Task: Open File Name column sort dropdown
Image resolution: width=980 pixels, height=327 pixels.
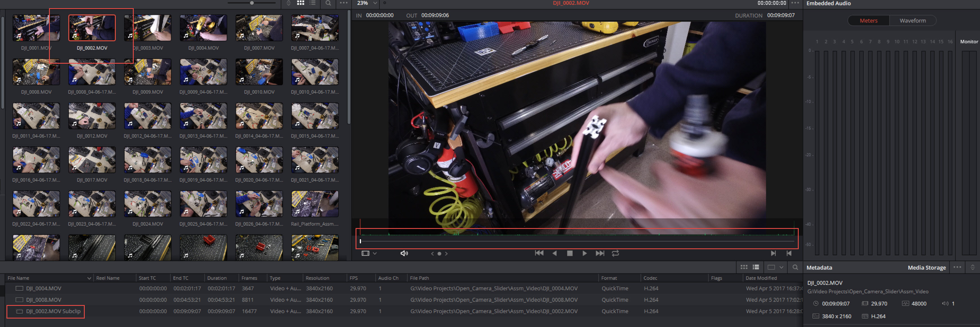Action: (x=89, y=278)
